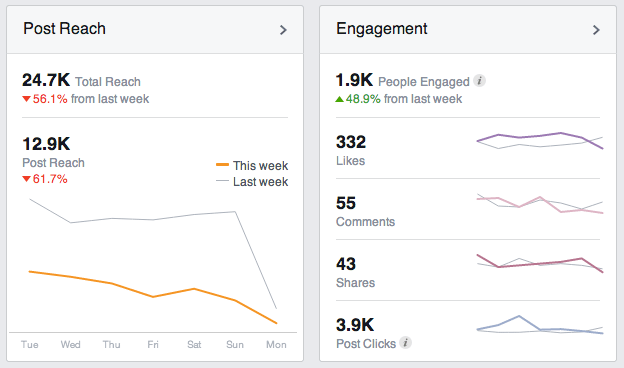Screen dimensions: 624x368
Task: Click the green up arrow by 48.9%
Action: pos(339,99)
